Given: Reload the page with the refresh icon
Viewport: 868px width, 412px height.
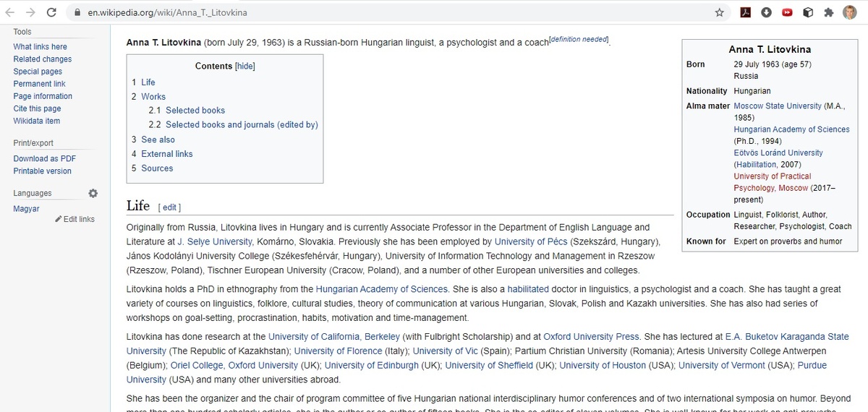Looking at the screenshot, I should [51, 12].
